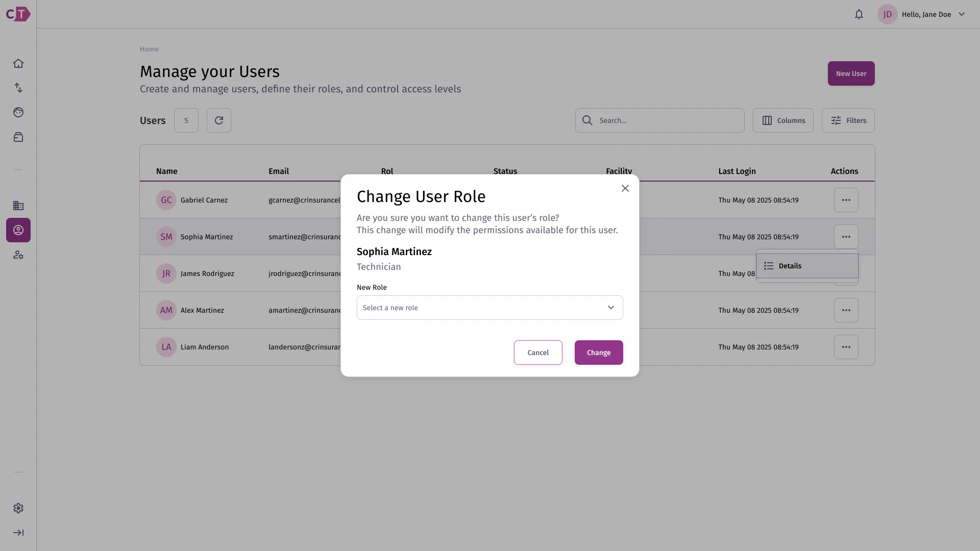The width and height of the screenshot is (980, 551).
Task: Confirm with the Change button
Action: [599, 353]
